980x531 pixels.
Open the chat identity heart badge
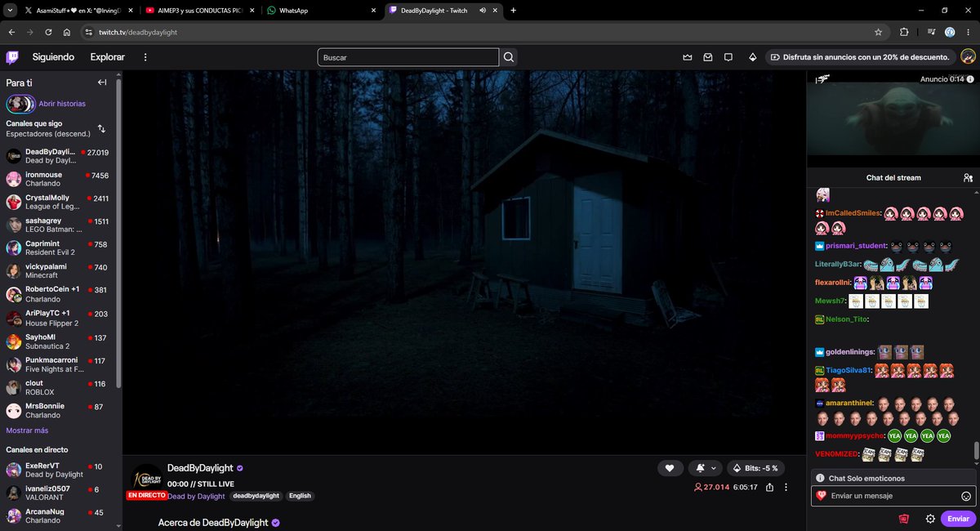(x=821, y=496)
